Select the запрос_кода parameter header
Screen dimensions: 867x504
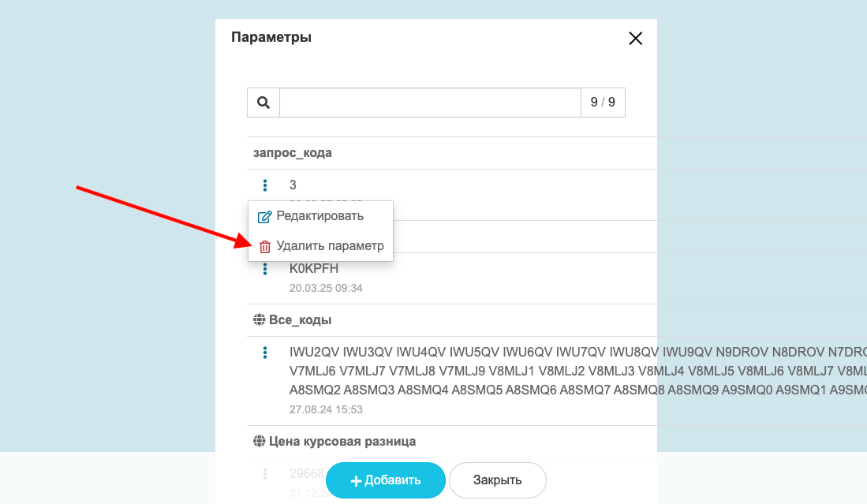pyautogui.click(x=293, y=153)
